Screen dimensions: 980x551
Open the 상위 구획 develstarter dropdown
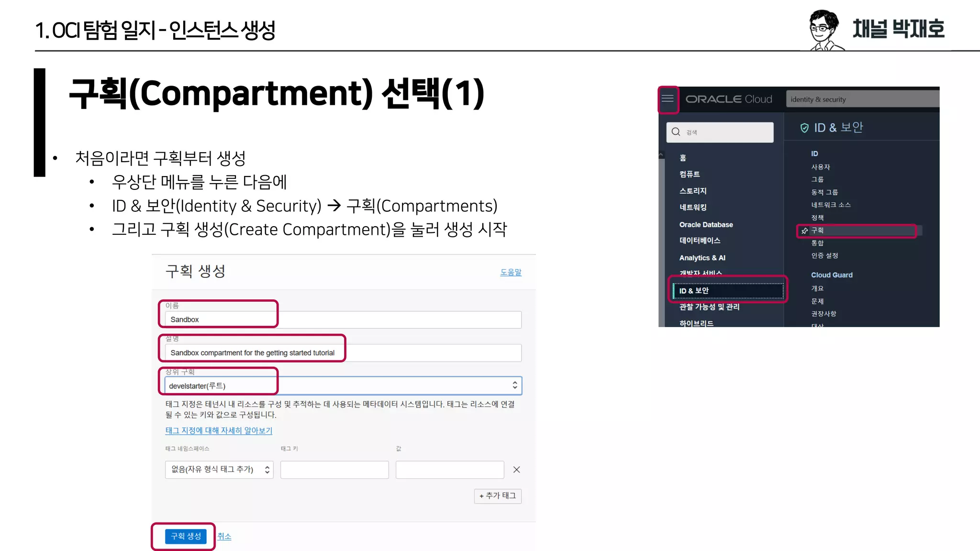[343, 386]
